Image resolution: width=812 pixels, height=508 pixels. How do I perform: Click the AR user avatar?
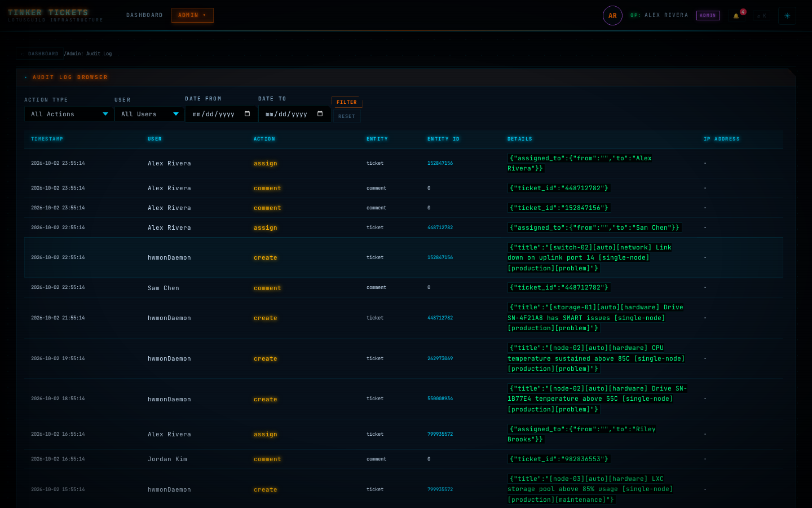[612, 16]
